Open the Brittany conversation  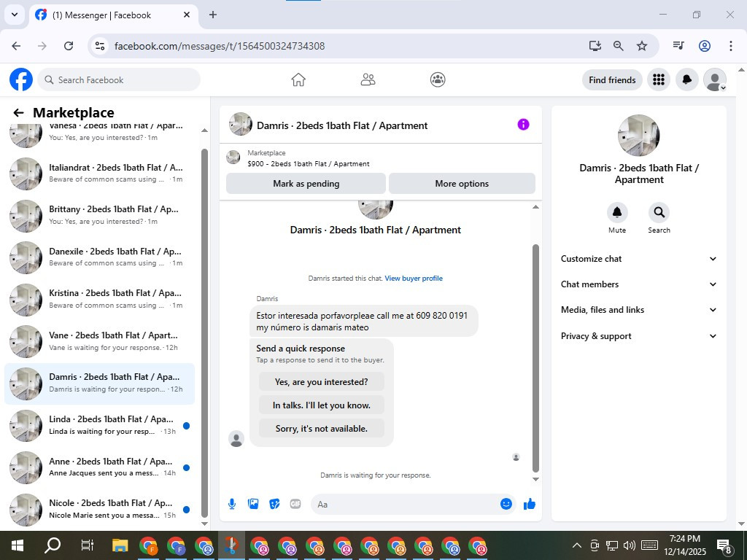99,215
